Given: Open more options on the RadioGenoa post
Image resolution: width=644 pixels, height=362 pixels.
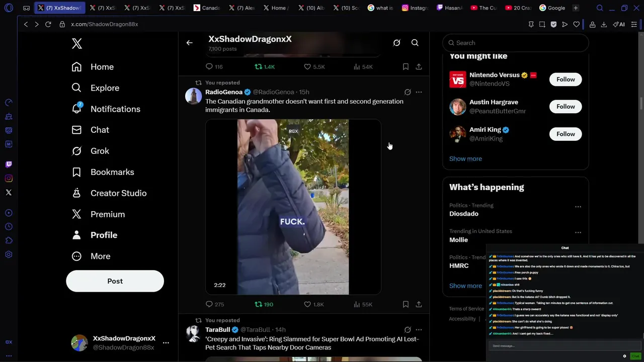Looking at the screenshot, I should [419, 92].
